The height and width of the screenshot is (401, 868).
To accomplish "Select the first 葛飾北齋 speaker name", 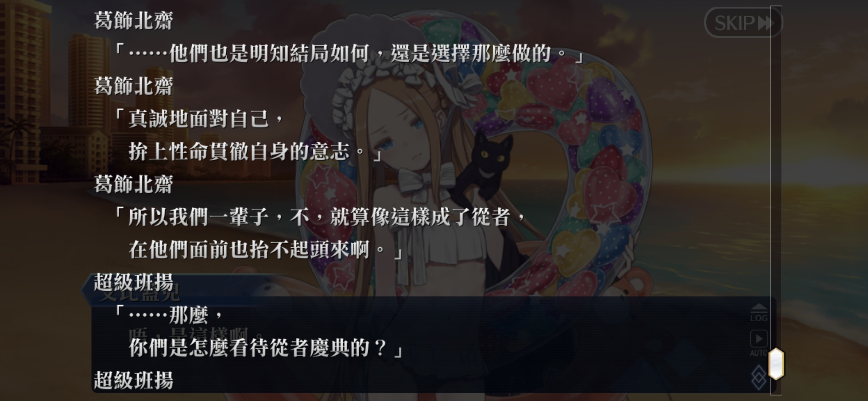I will 133,20.
